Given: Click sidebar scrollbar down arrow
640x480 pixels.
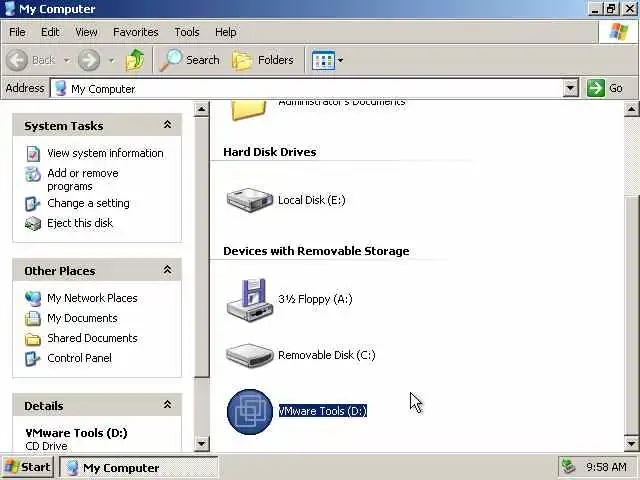Looking at the screenshot, I should [201, 444].
